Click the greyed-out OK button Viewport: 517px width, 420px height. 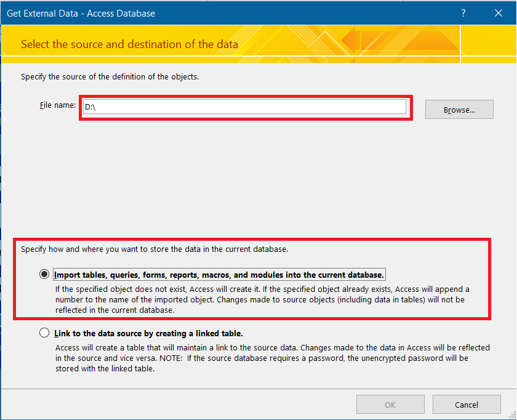click(x=390, y=405)
